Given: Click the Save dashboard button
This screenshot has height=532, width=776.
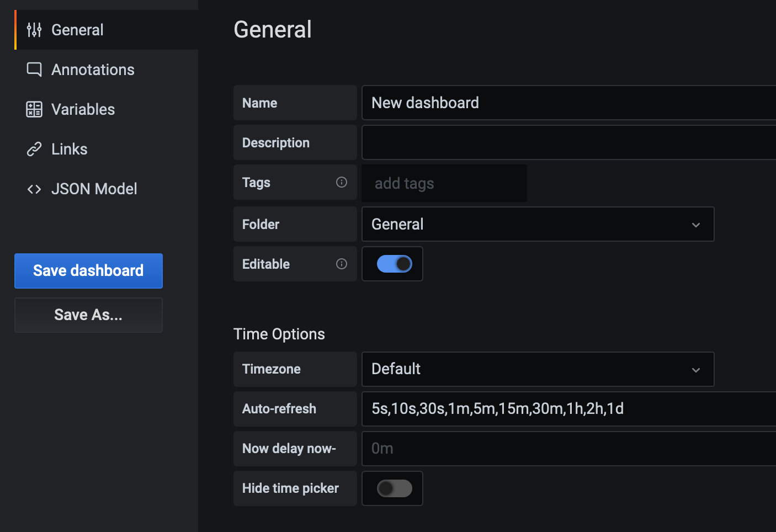Looking at the screenshot, I should pos(88,271).
